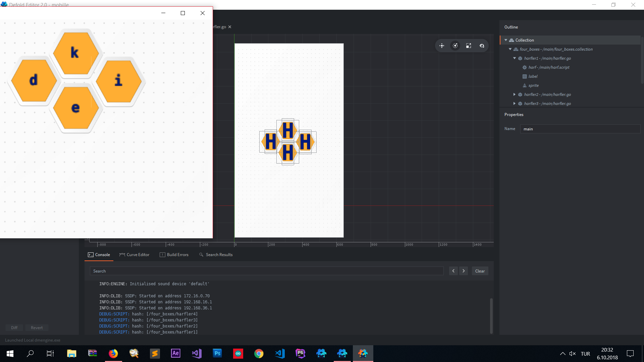Collapse the four_boxes collection node

tap(510, 49)
